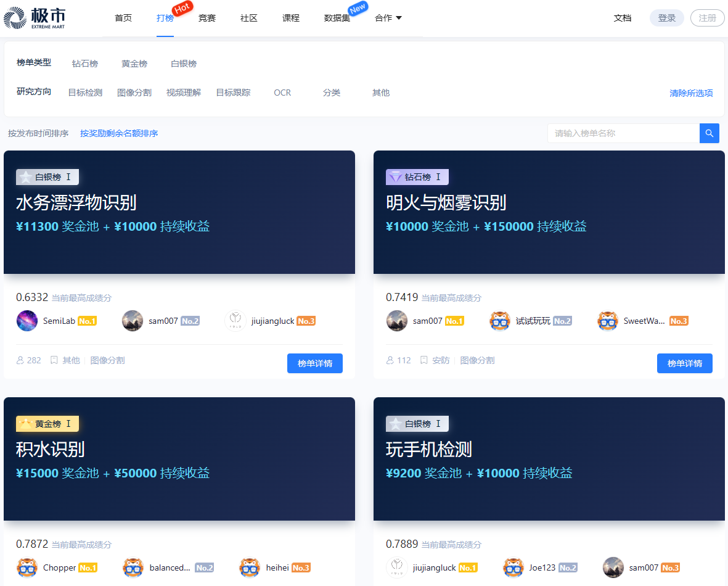Click Chopper's tiger avatar
Screen dimensions: 728x586
pyautogui.click(x=27, y=567)
